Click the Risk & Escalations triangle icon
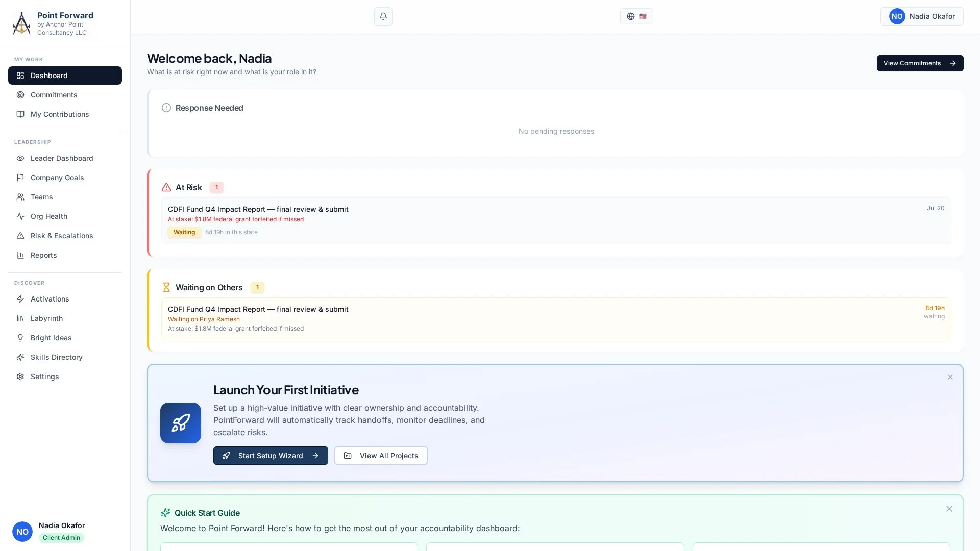This screenshot has height=551, width=980. pos(20,236)
